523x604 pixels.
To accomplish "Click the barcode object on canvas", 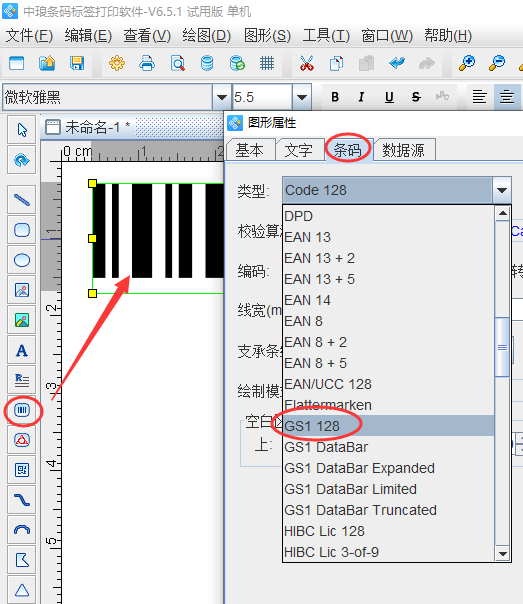I will (158, 238).
